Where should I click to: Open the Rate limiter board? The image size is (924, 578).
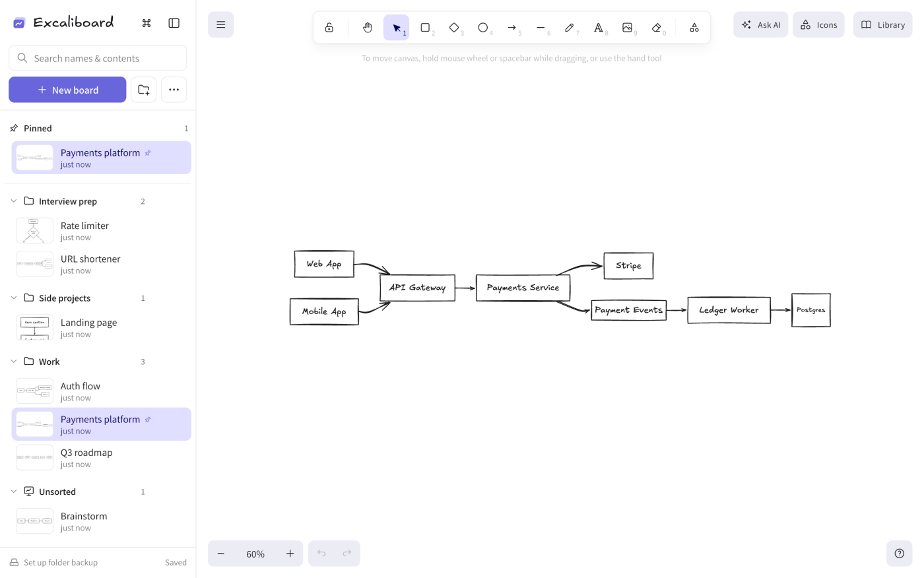click(x=102, y=231)
